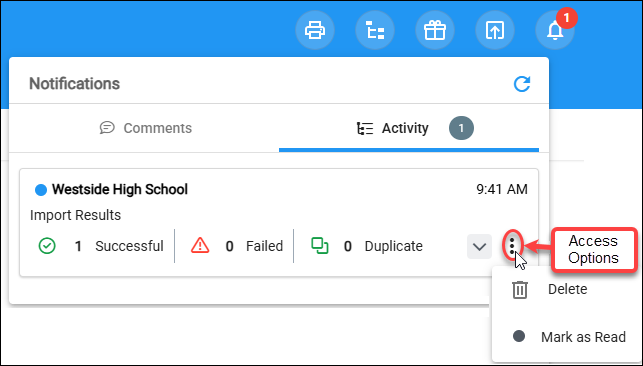Click the red Failed warning icon

pyautogui.click(x=200, y=246)
